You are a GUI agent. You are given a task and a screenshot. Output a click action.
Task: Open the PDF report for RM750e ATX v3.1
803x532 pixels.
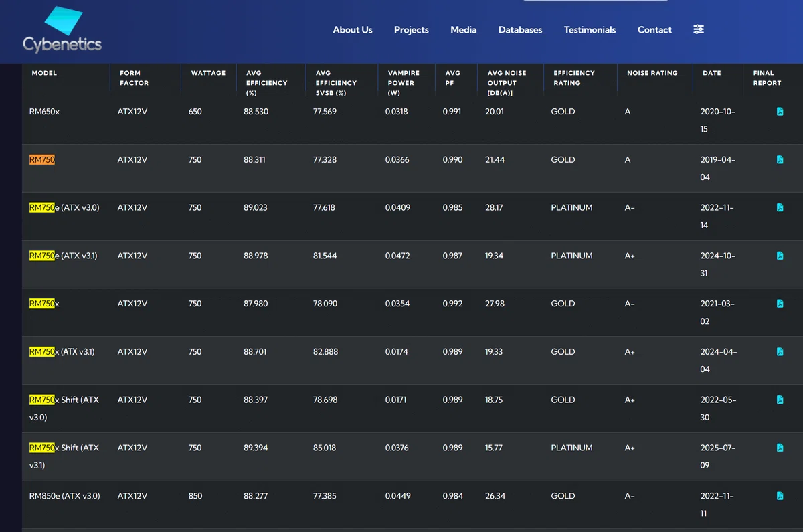pos(780,256)
